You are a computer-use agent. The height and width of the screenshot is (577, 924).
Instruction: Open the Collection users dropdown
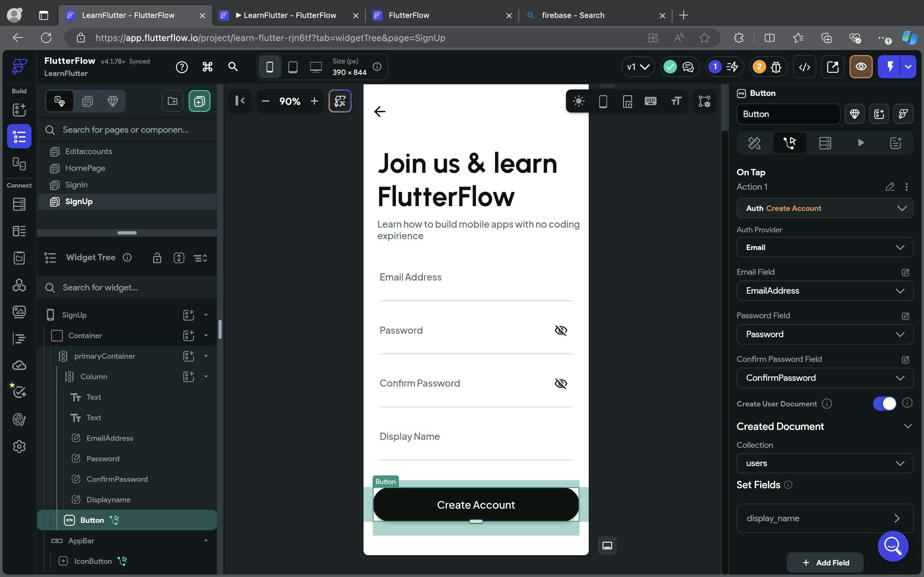824,463
